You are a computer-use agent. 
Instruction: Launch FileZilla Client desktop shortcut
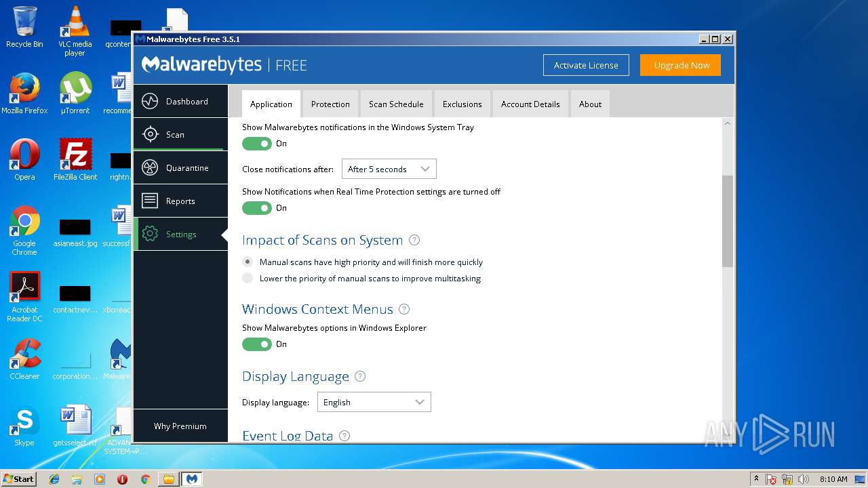pyautogui.click(x=75, y=160)
